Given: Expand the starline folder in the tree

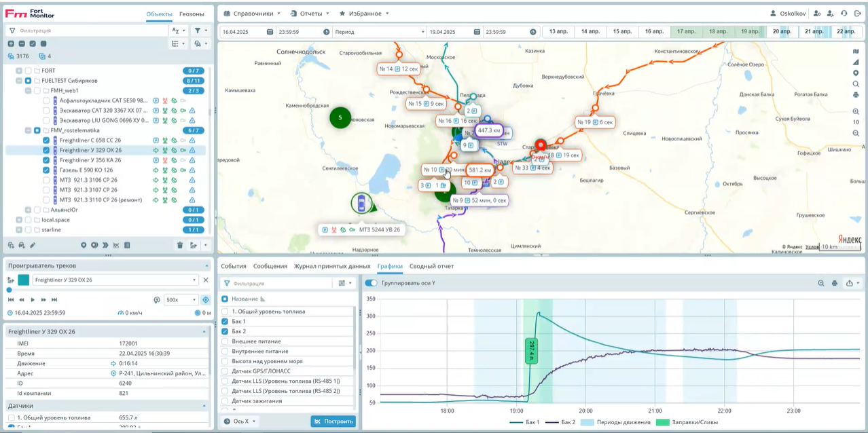Looking at the screenshot, I should [x=19, y=229].
